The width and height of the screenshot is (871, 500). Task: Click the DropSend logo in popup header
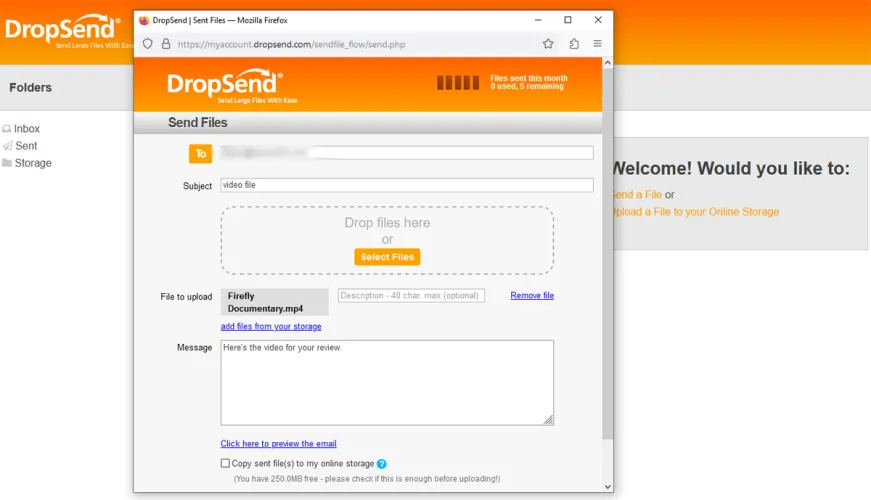225,85
